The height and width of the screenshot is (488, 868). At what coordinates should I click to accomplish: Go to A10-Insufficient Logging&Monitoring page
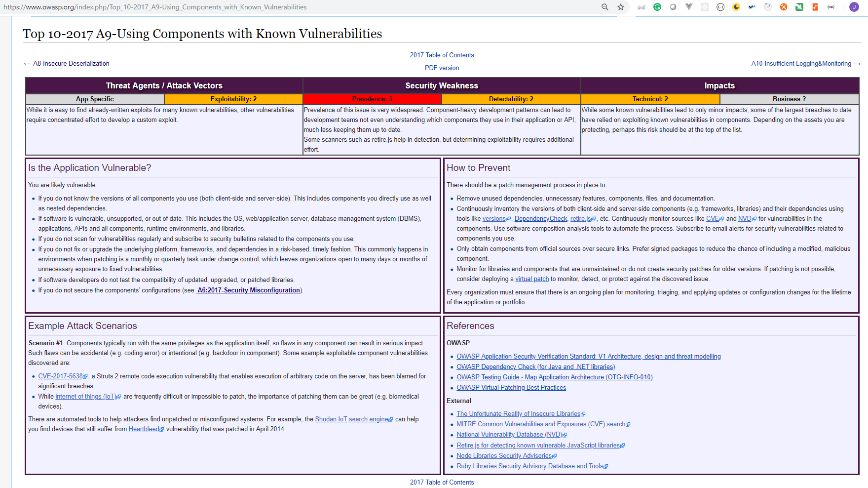pyautogui.click(x=801, y=63)
